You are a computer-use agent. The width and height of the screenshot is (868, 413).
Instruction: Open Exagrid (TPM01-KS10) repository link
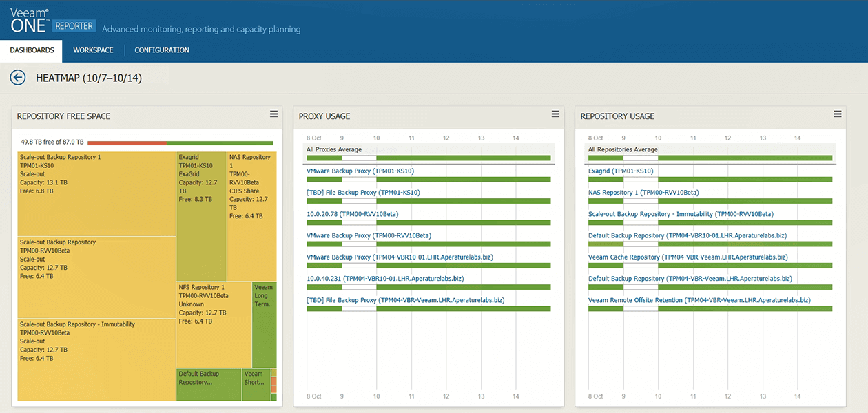coord(621,171)
